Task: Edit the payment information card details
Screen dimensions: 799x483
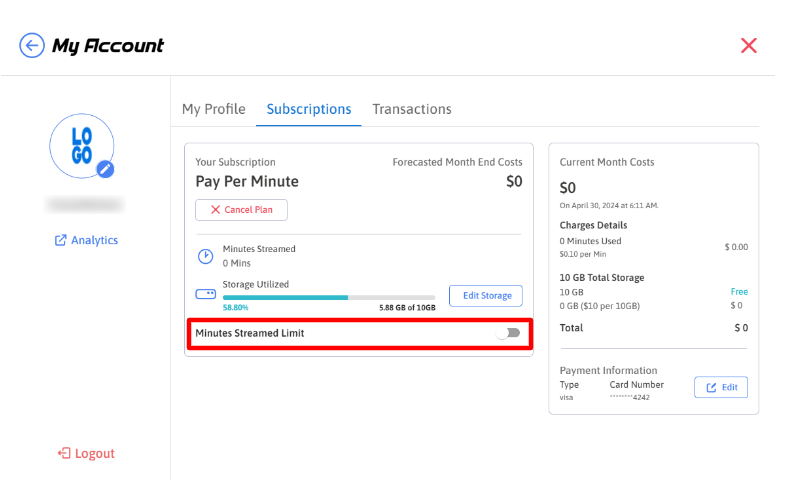Action: coord(720,387)
